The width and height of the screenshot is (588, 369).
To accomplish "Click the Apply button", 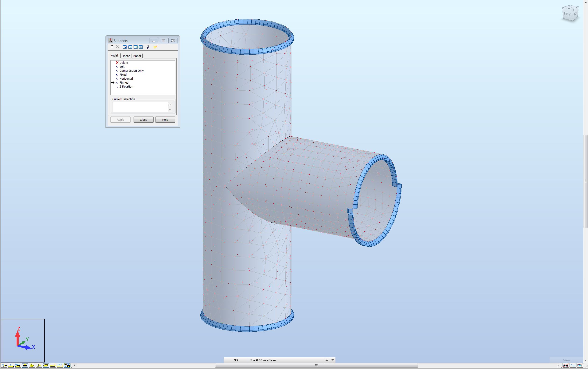I will 120,120.
